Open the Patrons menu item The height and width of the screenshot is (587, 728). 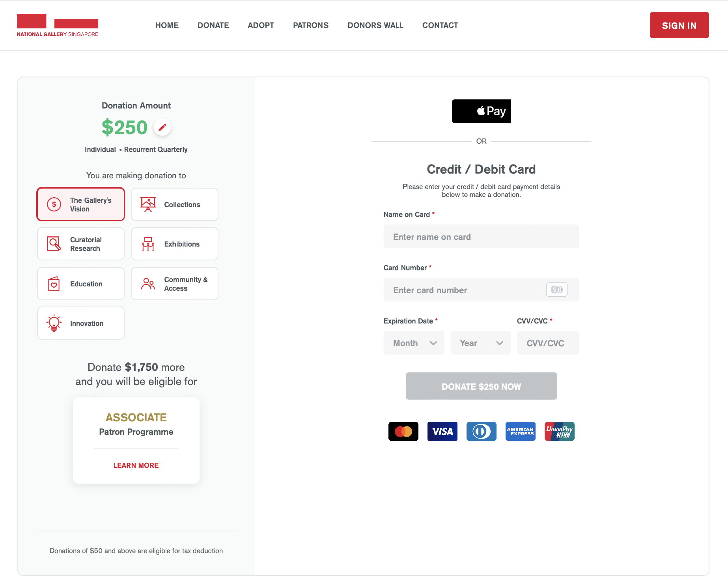pyautogui.click(x=311, y=25)
